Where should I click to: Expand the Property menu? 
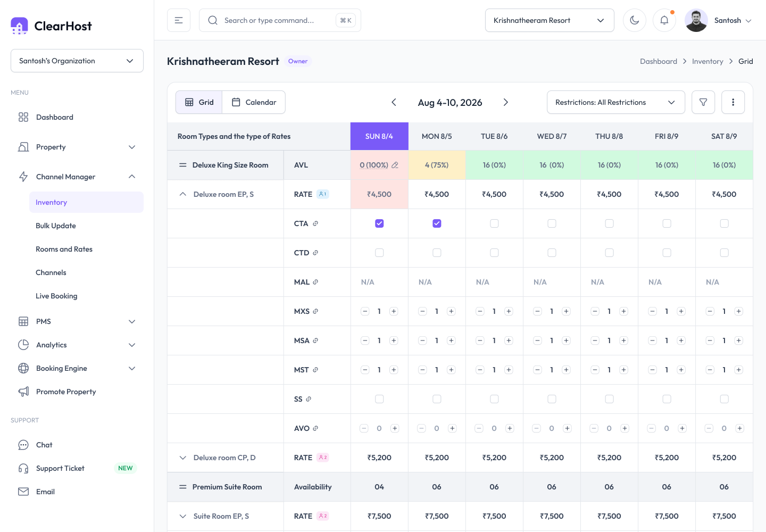(77, 147)
